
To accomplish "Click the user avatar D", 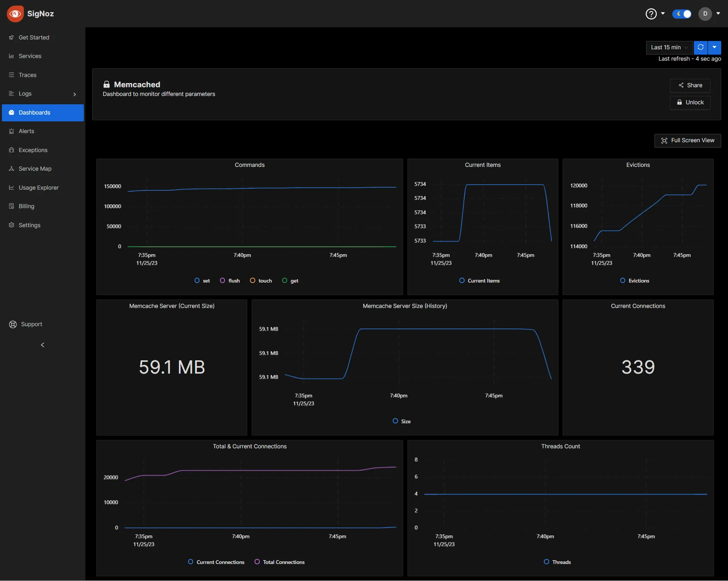I will click(x=705, y=14).
